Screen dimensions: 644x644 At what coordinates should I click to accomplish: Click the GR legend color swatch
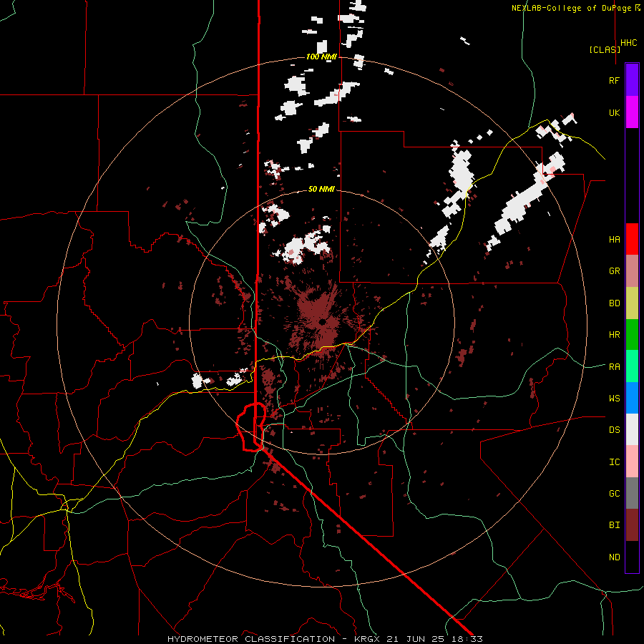[632, 271]
